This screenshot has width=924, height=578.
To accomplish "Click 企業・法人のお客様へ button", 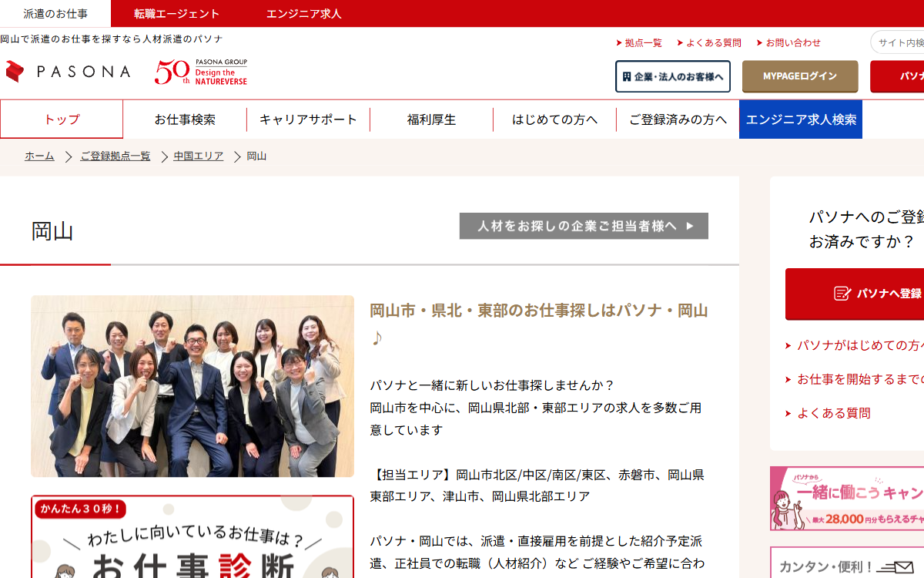I will point(673,76).
